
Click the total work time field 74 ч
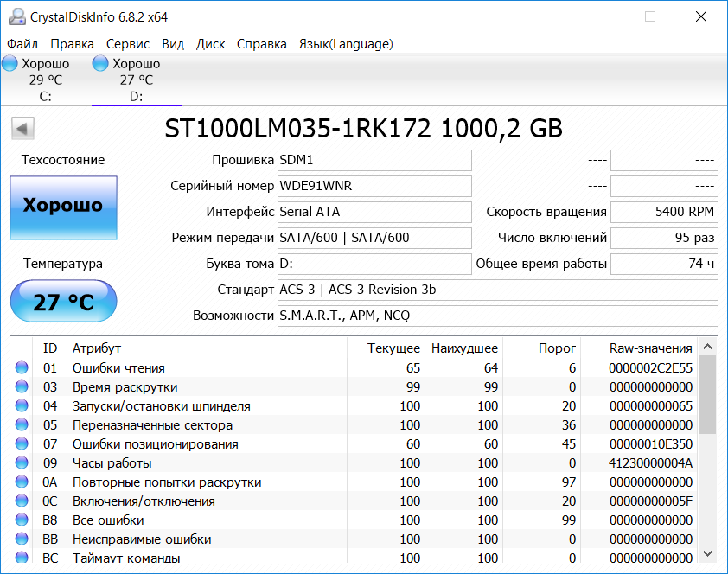pos(664,264)
